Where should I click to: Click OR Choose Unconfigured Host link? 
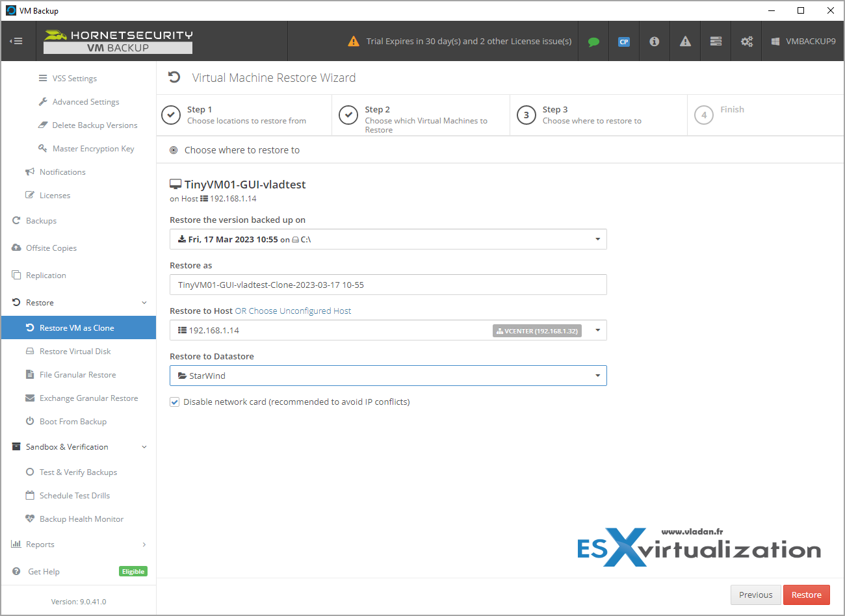tap(293, 311)
